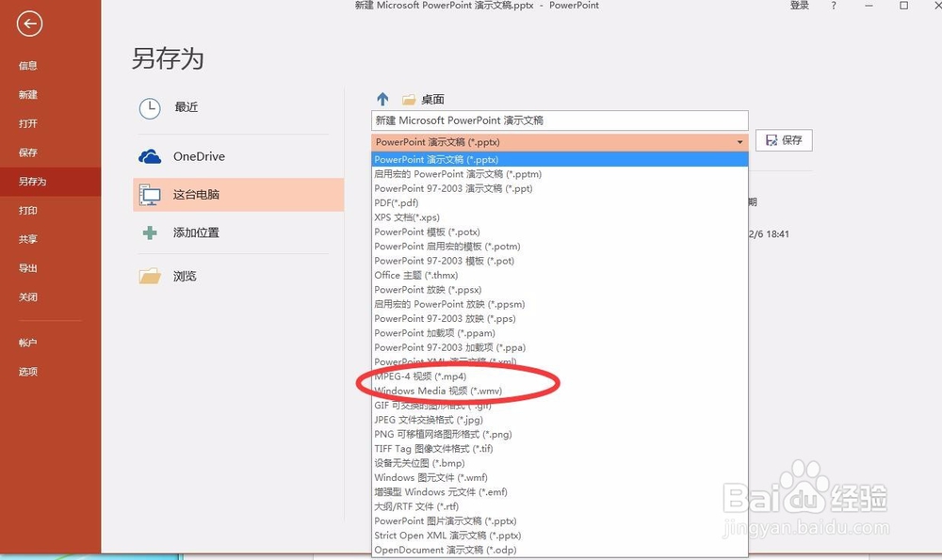
Task: Choose PowerPoint 97-2003 演示文稿 (*.ppt)
Action: tap(560, 188)
